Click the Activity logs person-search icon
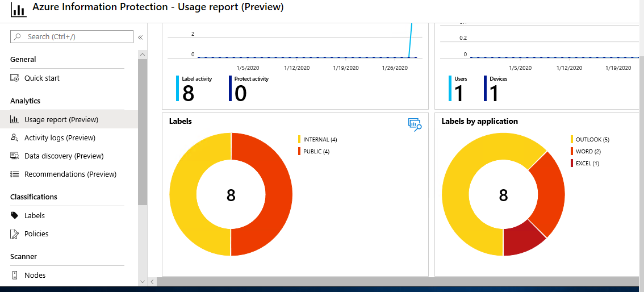This screenshot has height=292, width=644. pyautogui.click(x=14, y=137)
